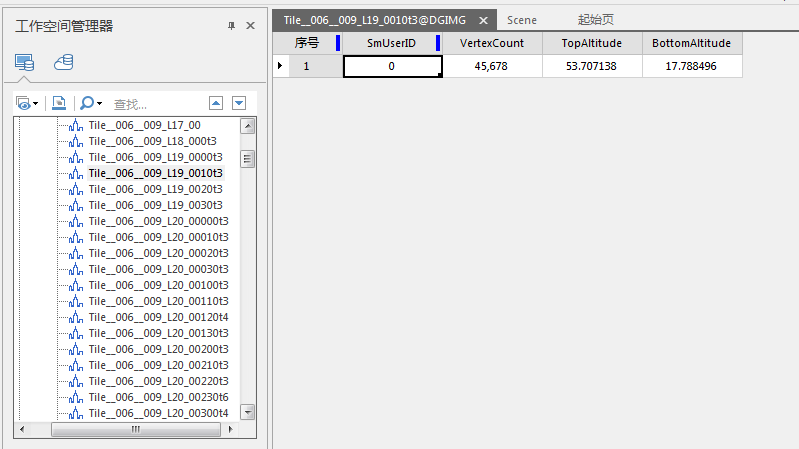Jump to next search result arrow

point(239,103)
